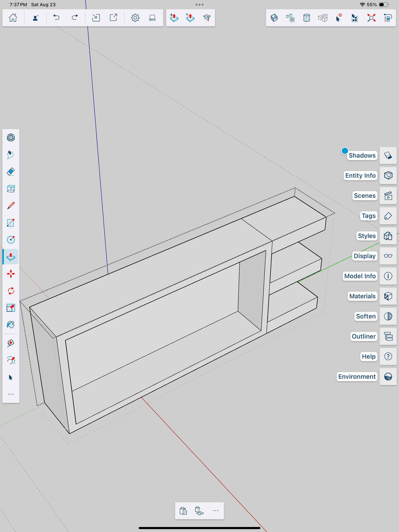The width and height of the screenshot is (399, 532).
Task: Tap the Undo button
Action: coord(56,17)
